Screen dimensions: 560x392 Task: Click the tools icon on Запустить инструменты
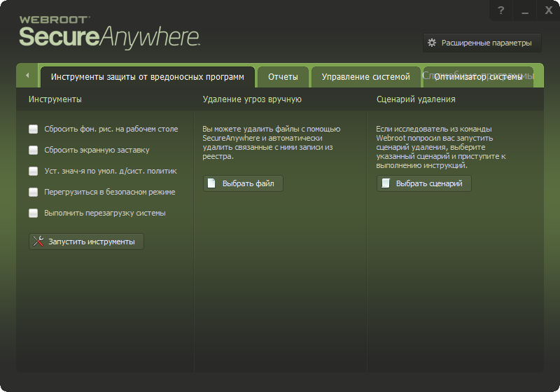pyautogui.click(x=38, y=241)
